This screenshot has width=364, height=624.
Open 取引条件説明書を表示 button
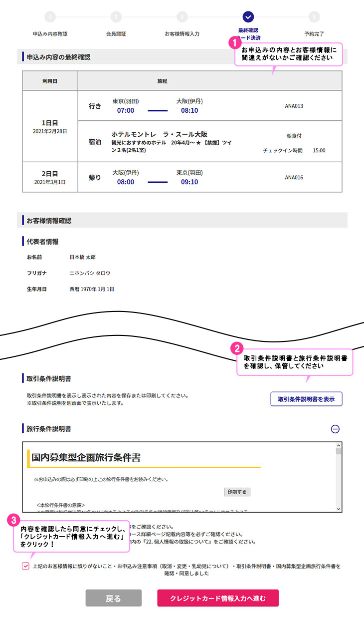306,399
